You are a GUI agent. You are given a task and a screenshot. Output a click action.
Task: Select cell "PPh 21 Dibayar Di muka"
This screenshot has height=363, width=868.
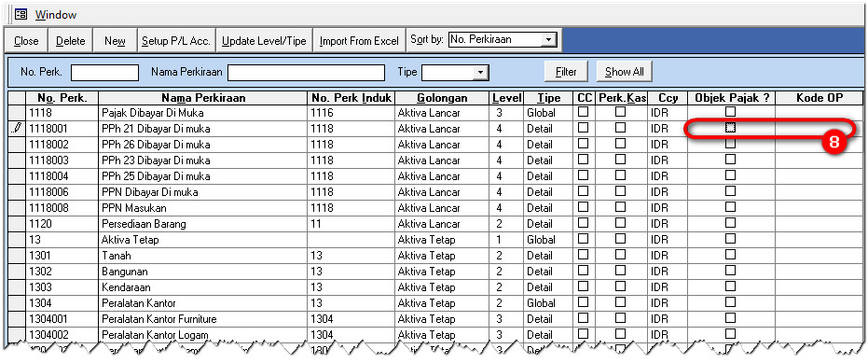203,129
